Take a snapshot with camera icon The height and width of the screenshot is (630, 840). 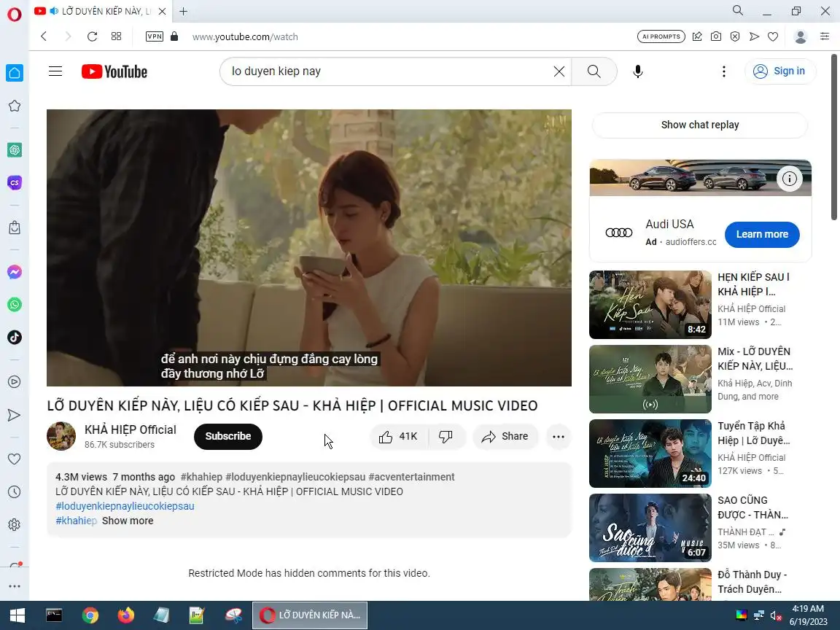(x=716, y=36)
